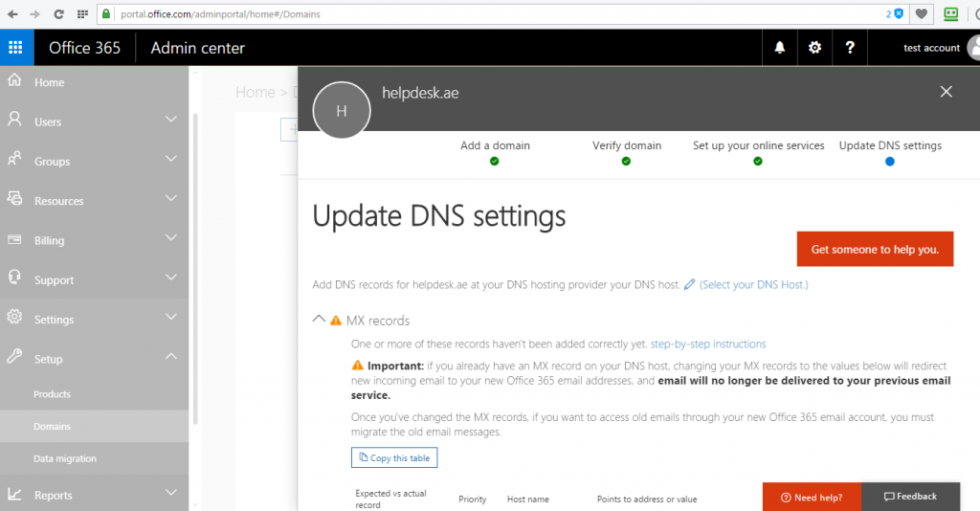Click the Settings gear icon in sidebar
The height and width of the screenshot is (511, 980).
(14, 317)
